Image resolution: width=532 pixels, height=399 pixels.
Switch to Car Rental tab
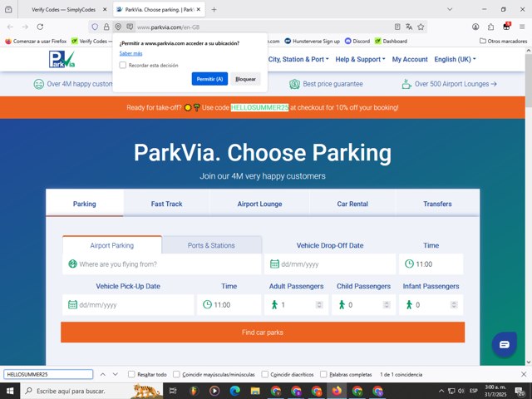tap(352, 204)
